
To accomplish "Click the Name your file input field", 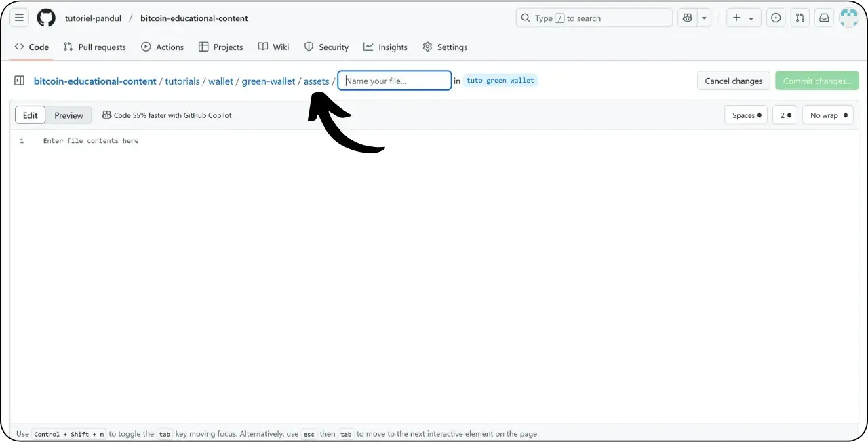I will [394, 80].
